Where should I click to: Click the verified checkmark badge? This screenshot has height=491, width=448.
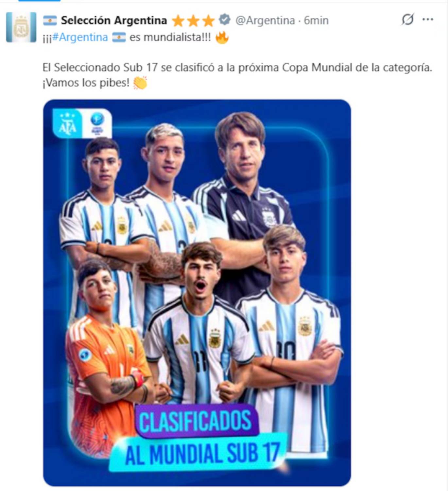click(224, 20)
